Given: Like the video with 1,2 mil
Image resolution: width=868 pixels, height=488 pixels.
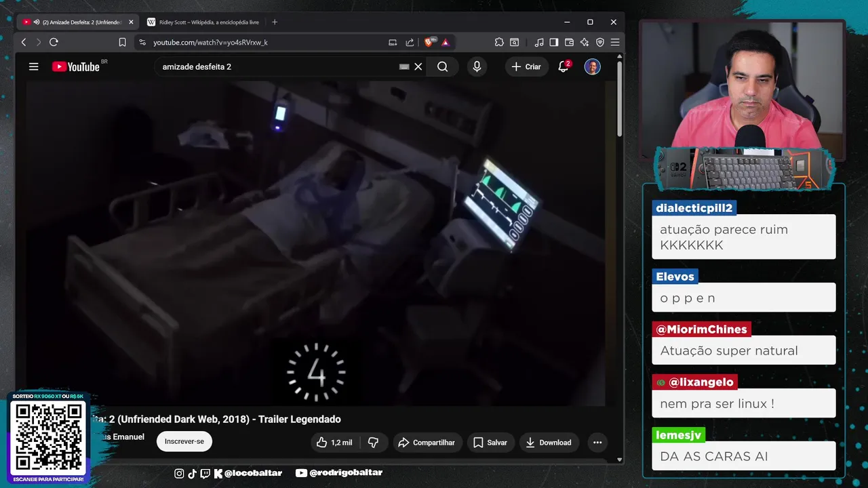Looking at the screenshot, I should [335, 443].
